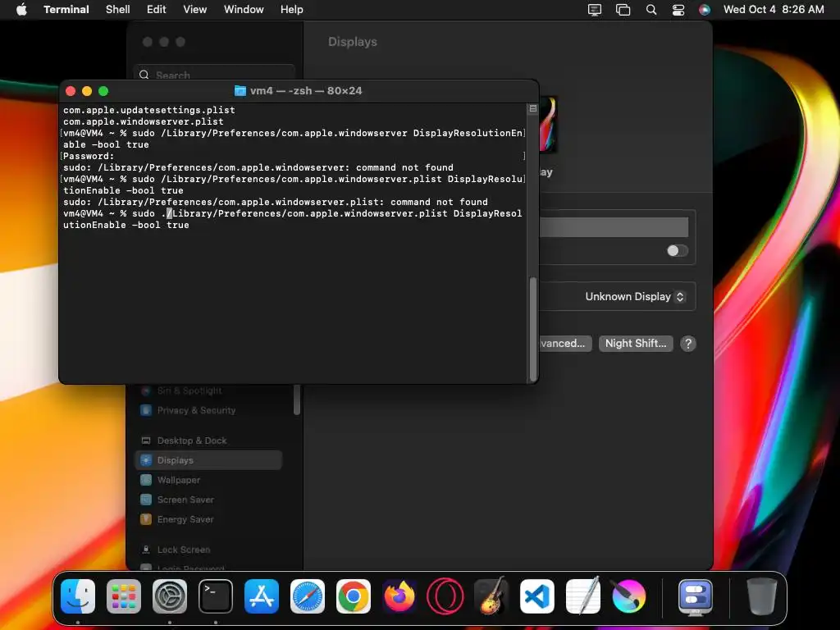Click the System Settings search field
The width and height of the screenshot is (840, 630).
tap(214, 74)
